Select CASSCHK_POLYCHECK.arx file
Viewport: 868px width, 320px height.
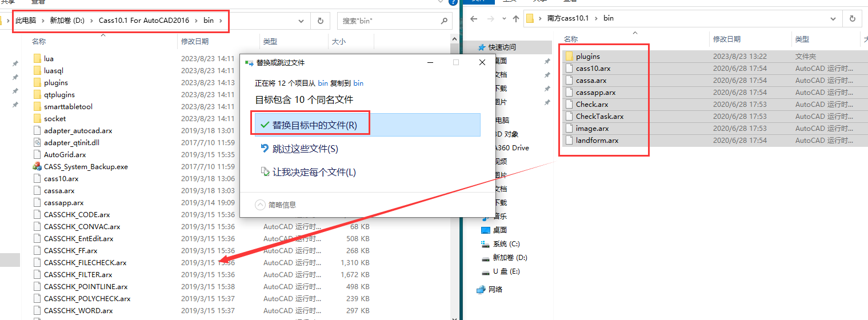(87, 298)
